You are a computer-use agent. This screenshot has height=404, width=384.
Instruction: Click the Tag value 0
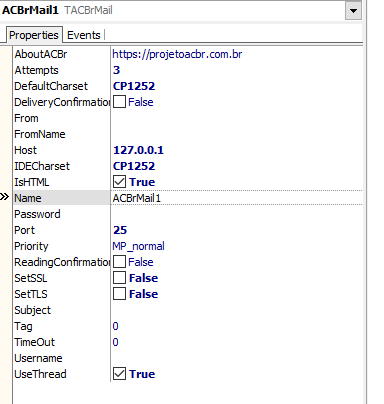click(x=115, y=326)
